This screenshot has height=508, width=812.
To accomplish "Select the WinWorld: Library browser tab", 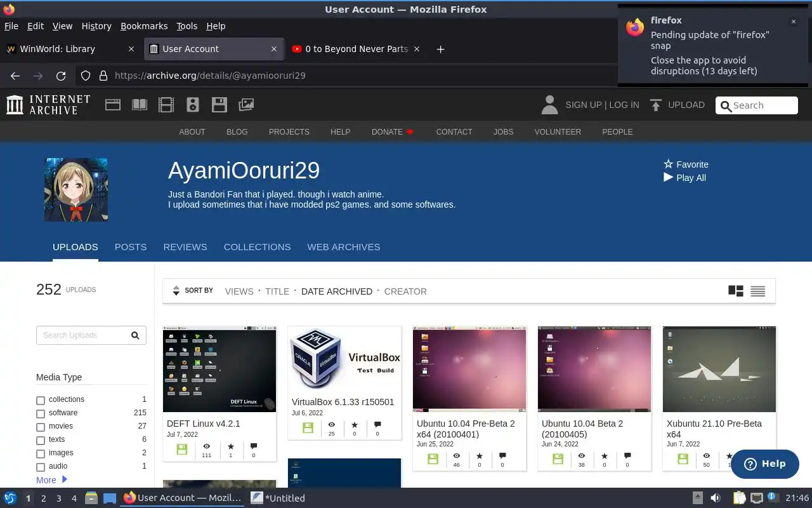I will coord(70,49).
